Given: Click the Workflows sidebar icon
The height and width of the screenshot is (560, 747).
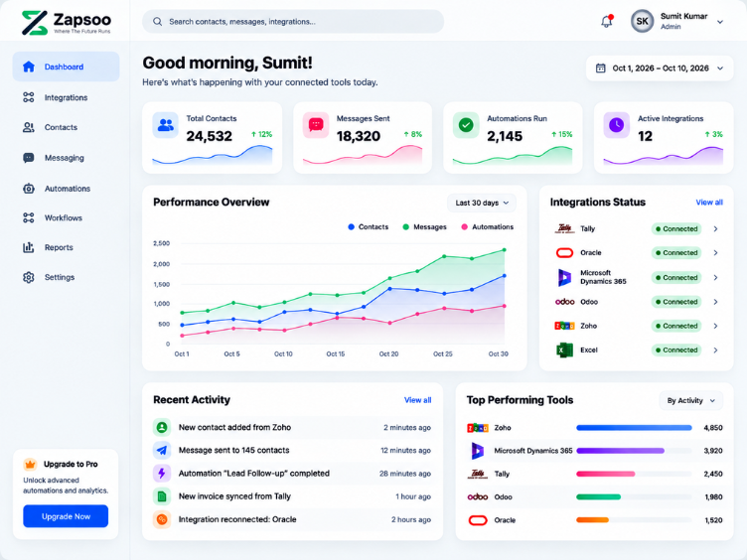Looking at the screenshot, I should 29,218.
